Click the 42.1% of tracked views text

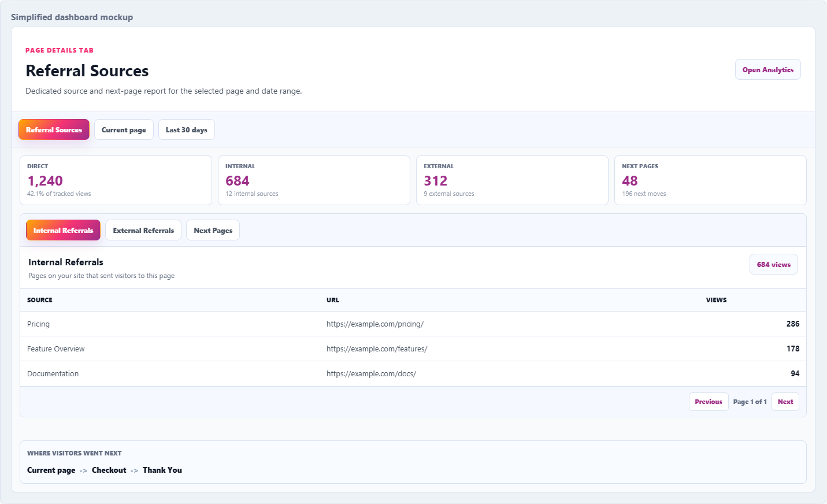pyautogui.click(x=59, y=194)
